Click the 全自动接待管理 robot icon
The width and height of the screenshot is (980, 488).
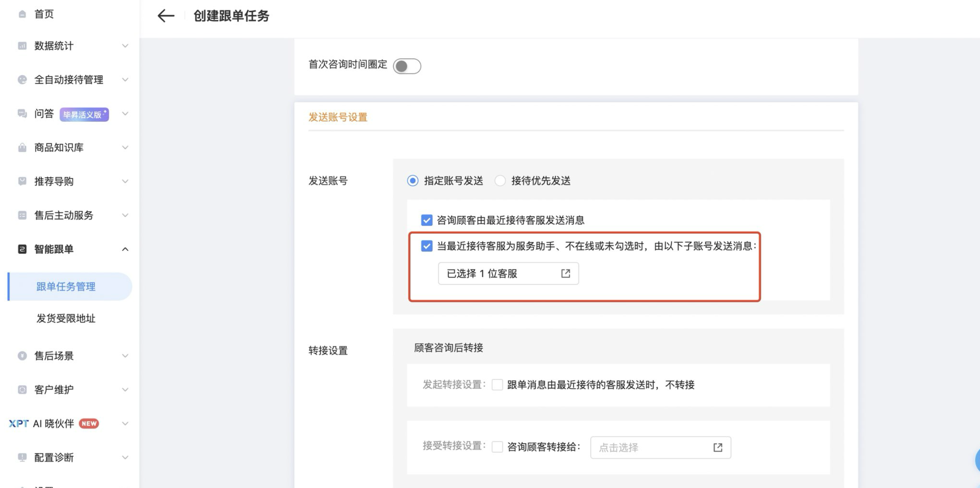coord(22,79)
